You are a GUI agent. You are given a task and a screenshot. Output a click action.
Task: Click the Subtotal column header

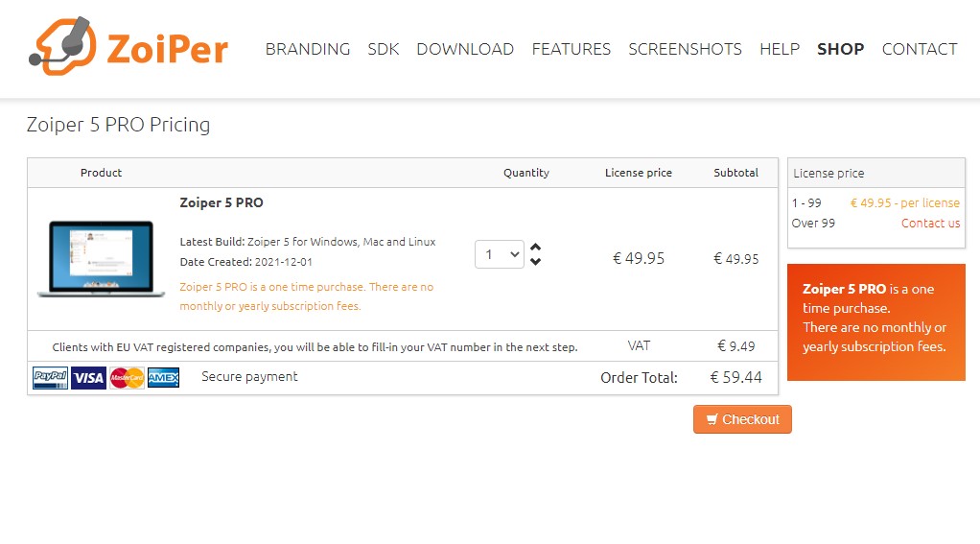735,173
